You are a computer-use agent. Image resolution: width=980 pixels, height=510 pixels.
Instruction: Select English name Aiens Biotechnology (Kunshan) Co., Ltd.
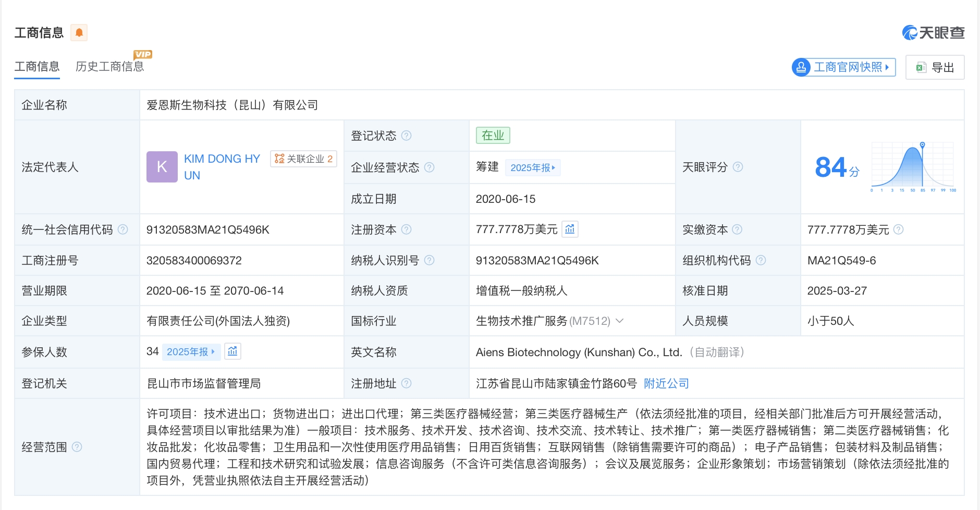pos(579,353)
